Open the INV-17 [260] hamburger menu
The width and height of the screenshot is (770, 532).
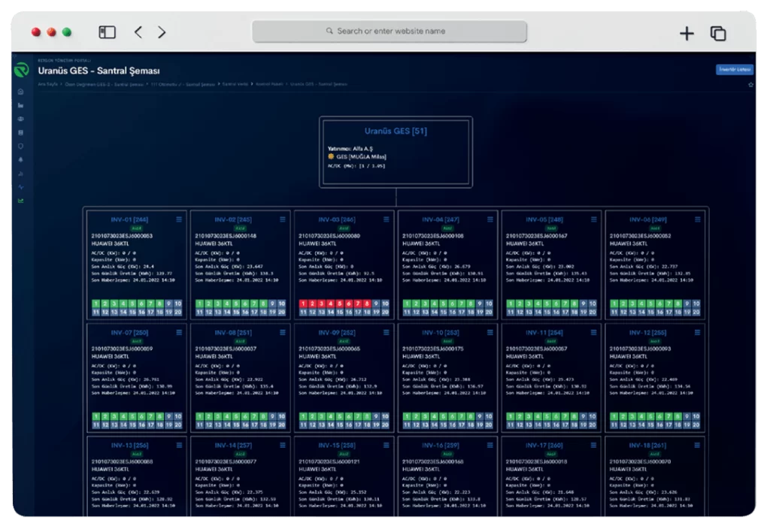pos(594,445)
